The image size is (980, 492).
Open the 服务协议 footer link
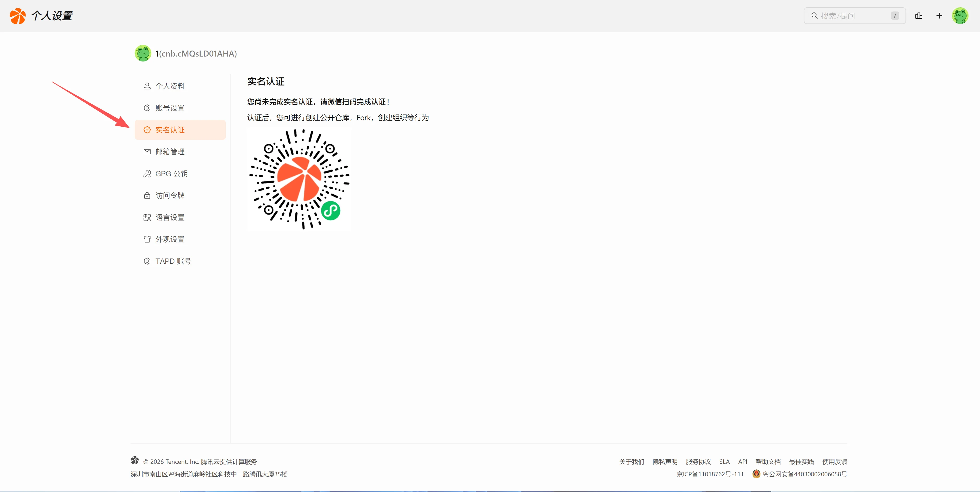[x=698, y=462]
